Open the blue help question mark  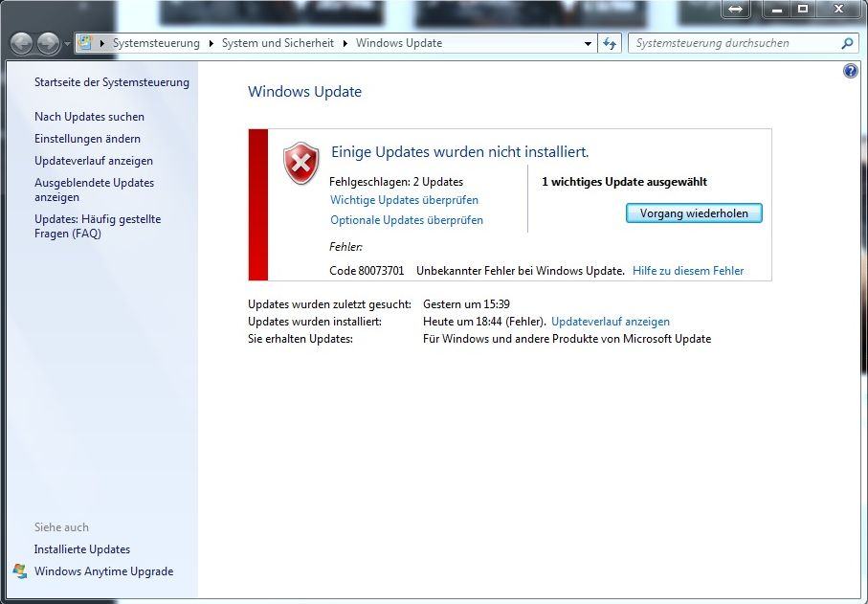(850, 71)
